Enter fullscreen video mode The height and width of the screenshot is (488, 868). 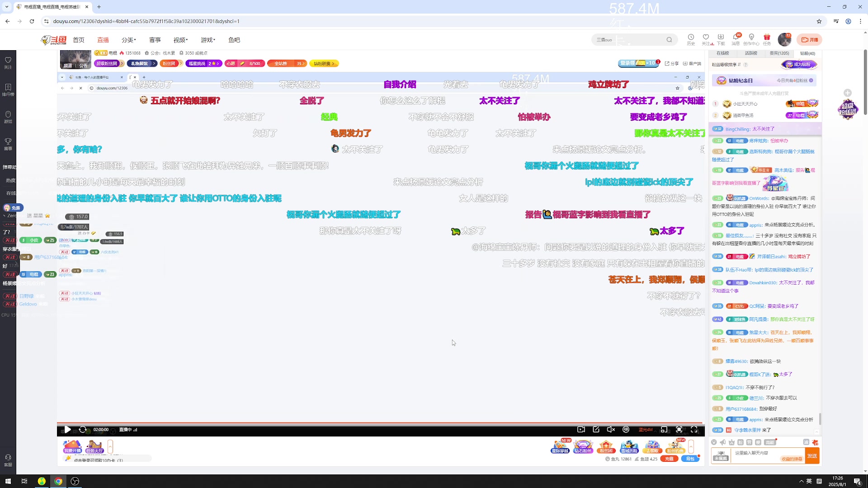(x=694, y=430)
